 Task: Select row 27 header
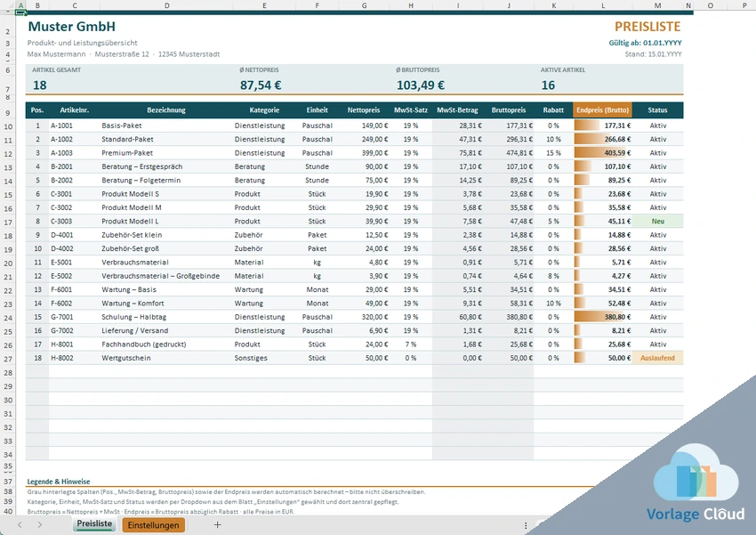coord(8,359)
